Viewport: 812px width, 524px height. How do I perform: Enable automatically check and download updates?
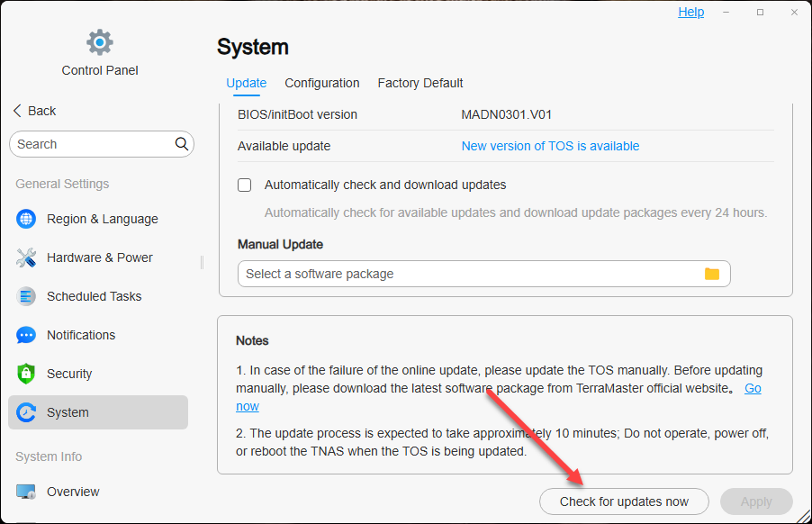click(245, 185)
